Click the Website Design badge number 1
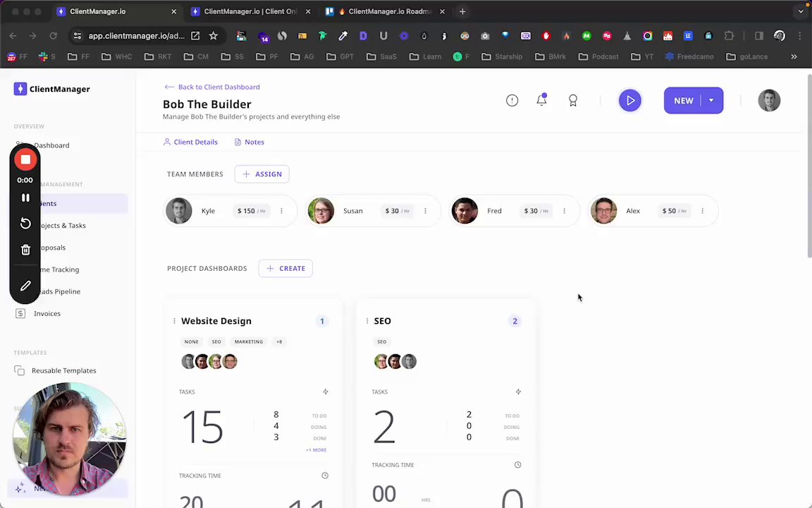The image size is (812, 508). coord(321,322)
